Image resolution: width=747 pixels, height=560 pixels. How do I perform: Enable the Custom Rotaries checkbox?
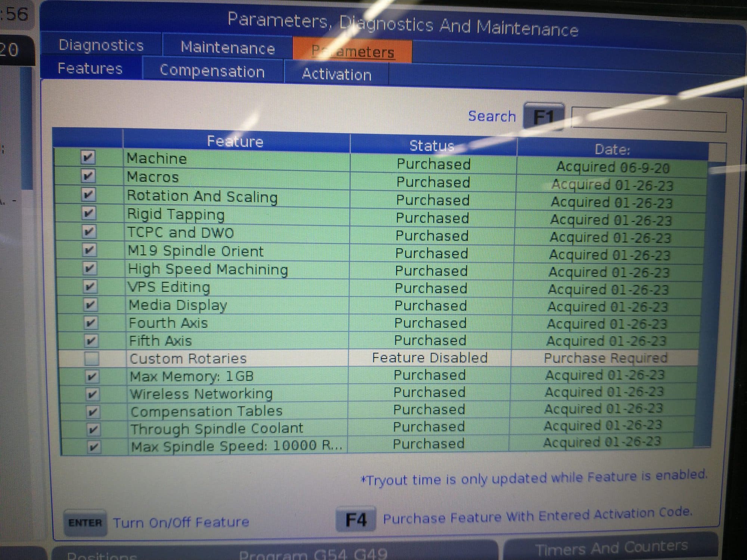point(92,358)
